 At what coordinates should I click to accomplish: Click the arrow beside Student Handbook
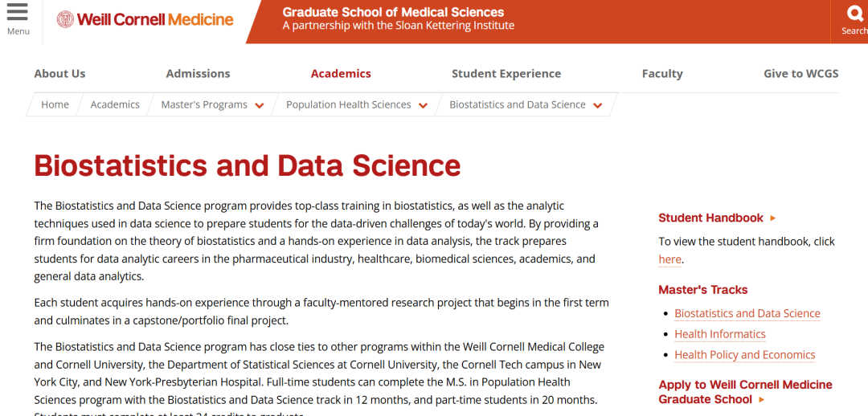pyautogui.click(x=773, y=218)
